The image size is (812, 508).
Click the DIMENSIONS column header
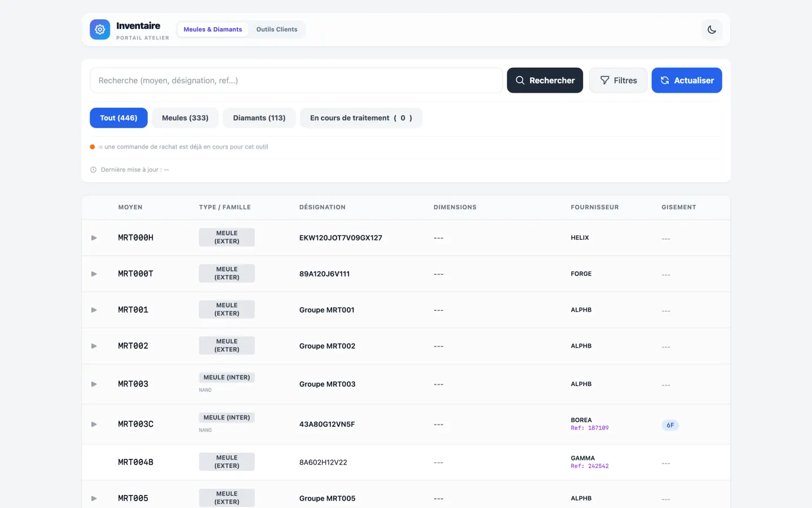tap(455, 207)
